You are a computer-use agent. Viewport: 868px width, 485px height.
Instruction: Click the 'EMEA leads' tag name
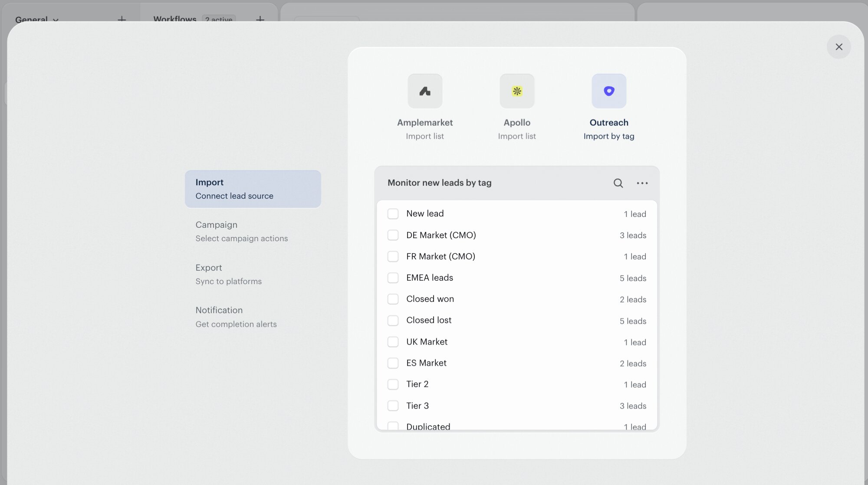point(430,278)
